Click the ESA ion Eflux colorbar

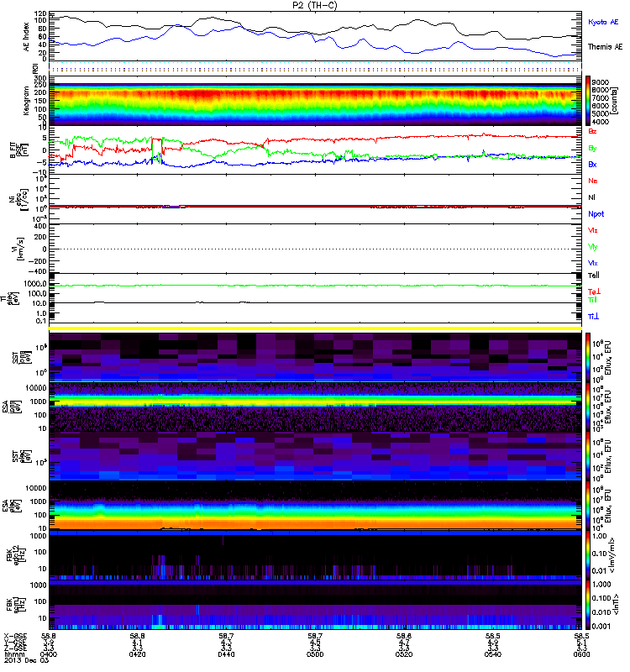(x=588, y=407)
